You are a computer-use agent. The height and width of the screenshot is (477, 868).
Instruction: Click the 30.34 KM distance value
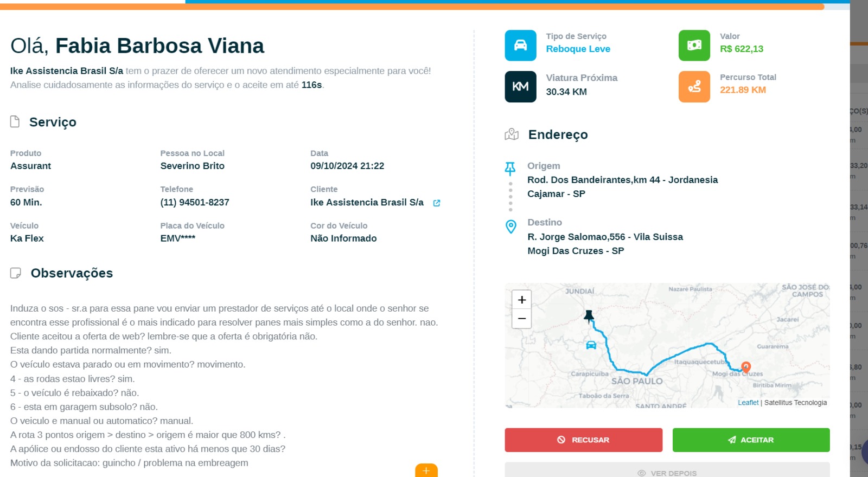[566, 92]
